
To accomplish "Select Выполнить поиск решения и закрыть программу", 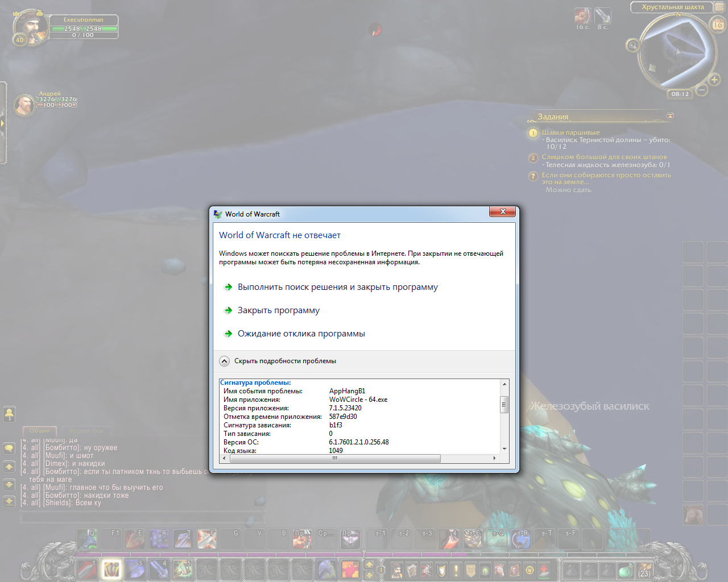I will click(337, 287).
